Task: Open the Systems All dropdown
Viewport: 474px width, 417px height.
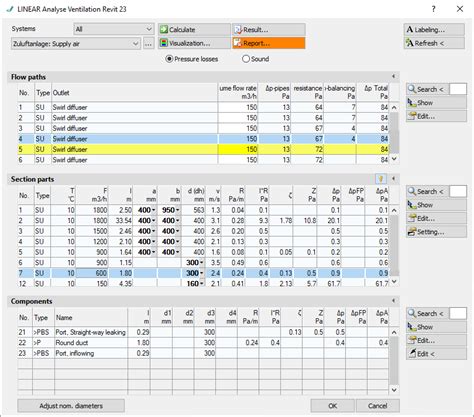Action: [x=114, y=29]
